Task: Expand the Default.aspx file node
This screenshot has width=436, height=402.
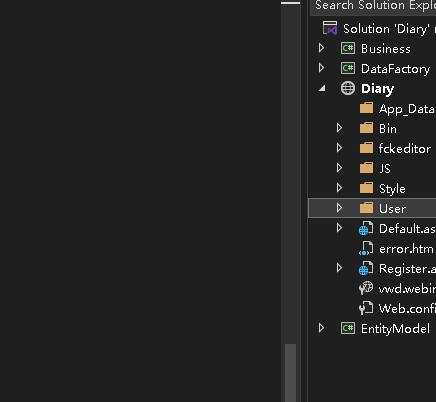Action: (x=339, y=228)
